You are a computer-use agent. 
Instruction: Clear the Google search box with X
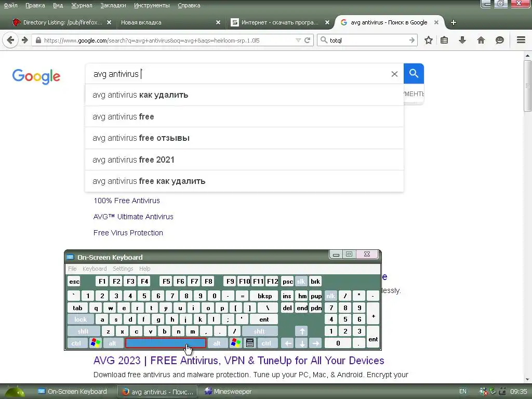(394, 74)
